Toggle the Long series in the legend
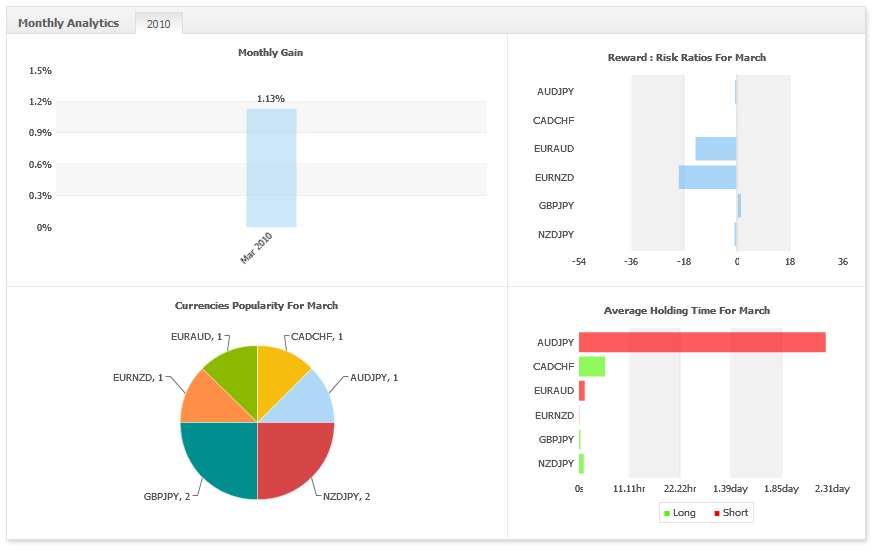 680,513
